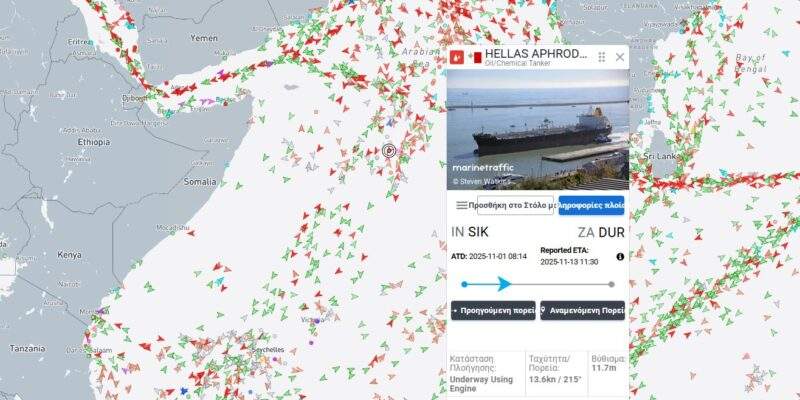Click the marinetraffic watermark on photo
The width and height of the screenshot is (800, 400).
[x=483, y=167]
